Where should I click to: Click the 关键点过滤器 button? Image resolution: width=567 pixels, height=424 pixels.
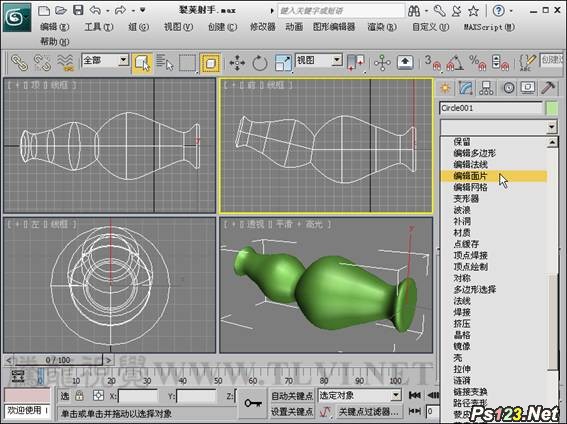coord(368,411)
